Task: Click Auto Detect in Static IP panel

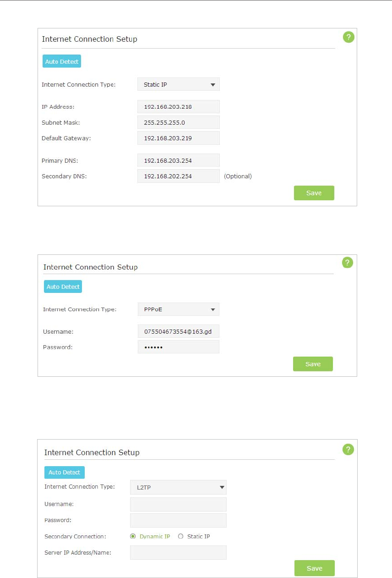Action: tap(62, 61)
